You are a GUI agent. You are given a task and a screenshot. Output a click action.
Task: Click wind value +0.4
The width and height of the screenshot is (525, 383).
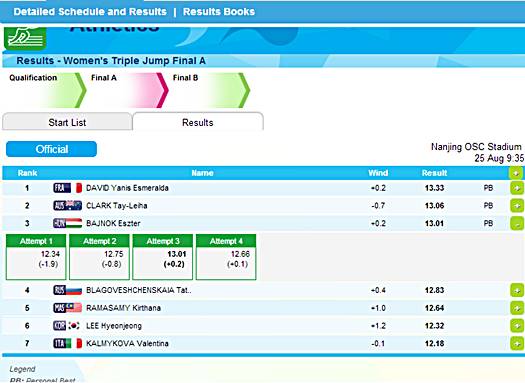click(378, 290)
